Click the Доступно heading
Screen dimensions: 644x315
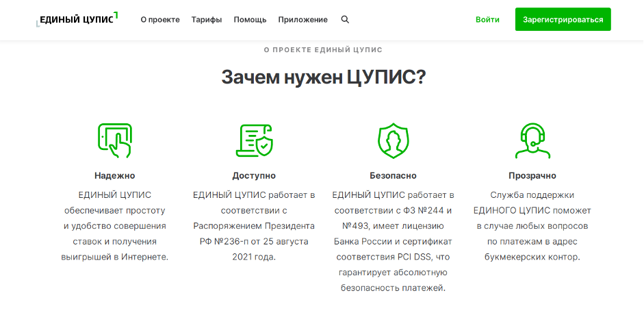click(x=254, y=175)
